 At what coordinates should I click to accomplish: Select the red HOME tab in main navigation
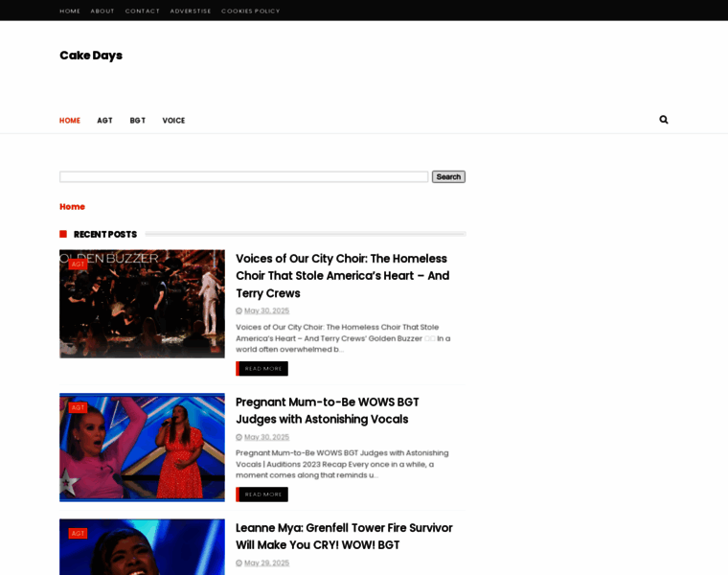coord(70,121)
